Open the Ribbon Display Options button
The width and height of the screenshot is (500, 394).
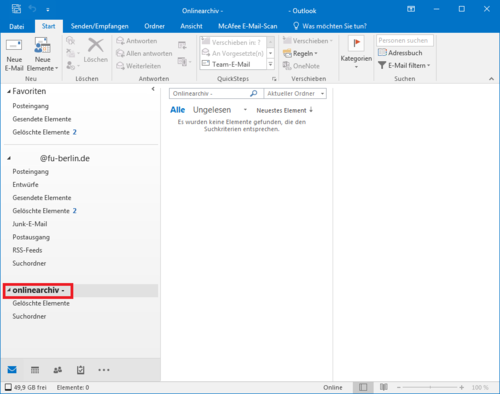(x=411, y=9)
